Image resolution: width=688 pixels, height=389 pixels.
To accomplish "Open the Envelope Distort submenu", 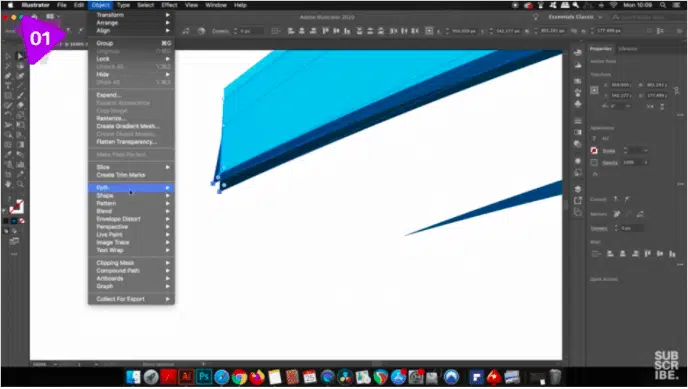I will 131,219.
